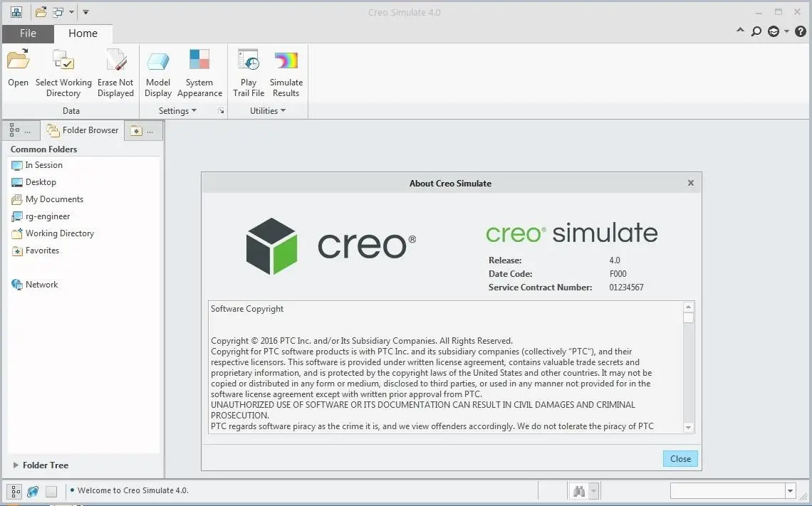This screenshot has width=812, height=506.
Task: Open Help question mark icon
Action: pos(800,31)
